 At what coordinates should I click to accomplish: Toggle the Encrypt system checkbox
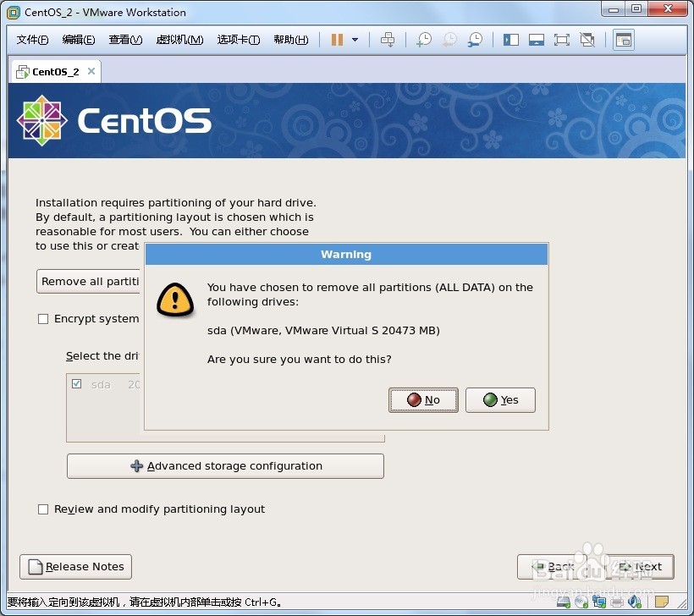pos(43,319)
